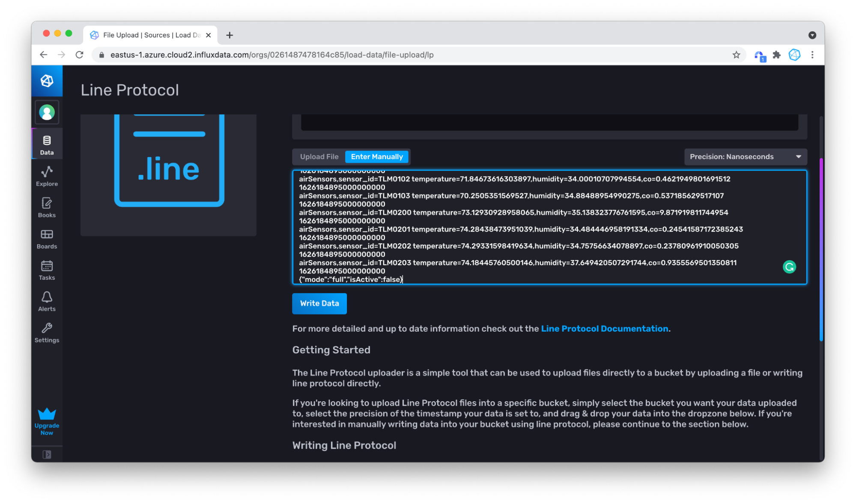This screenshot has width=856, height=504.
Task: Switch to Upload File mode
Action: coord(319,157)
